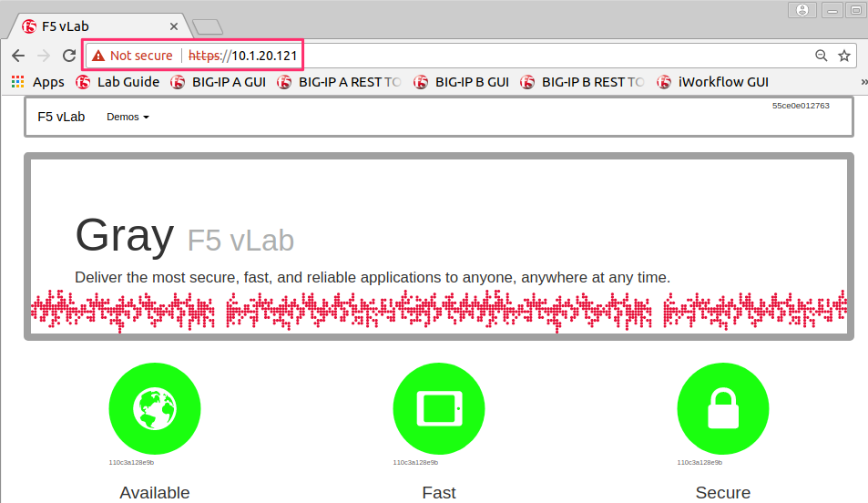Click the browser back arrow
The image size is (868, 503).
tap(18, 56)
